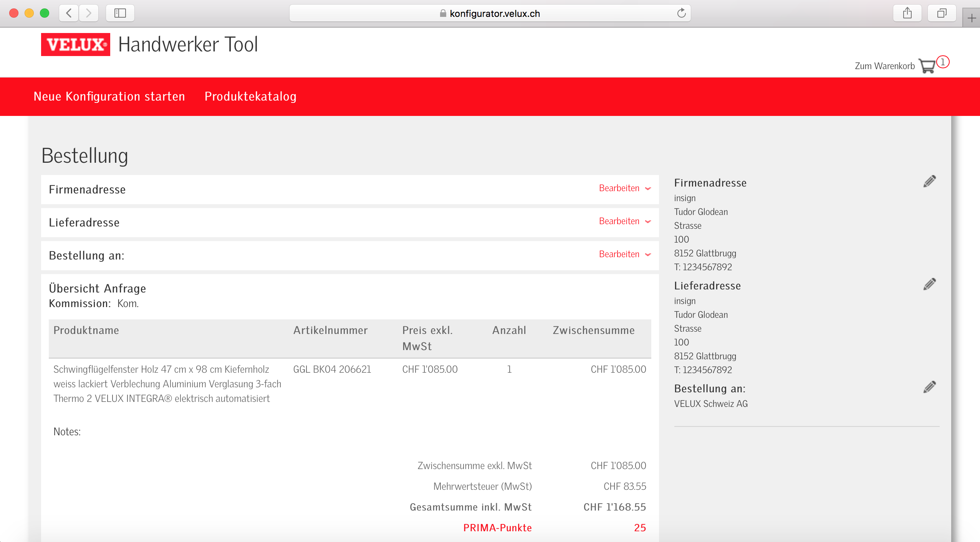Click the total CHF 1'168.55
Image resolution: width=980 pixels, height=542 pixels.
tap(614, 507)
